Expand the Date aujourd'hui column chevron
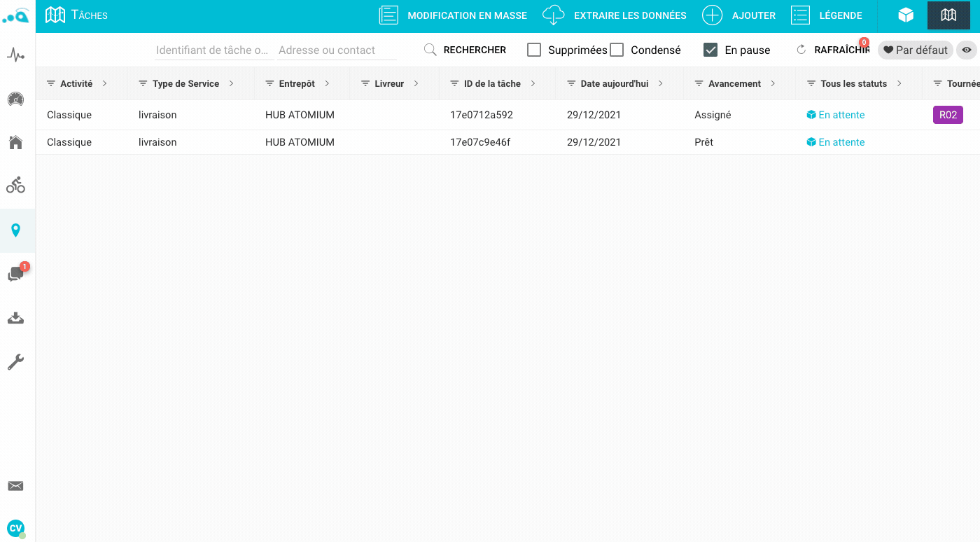 (660, 83)
